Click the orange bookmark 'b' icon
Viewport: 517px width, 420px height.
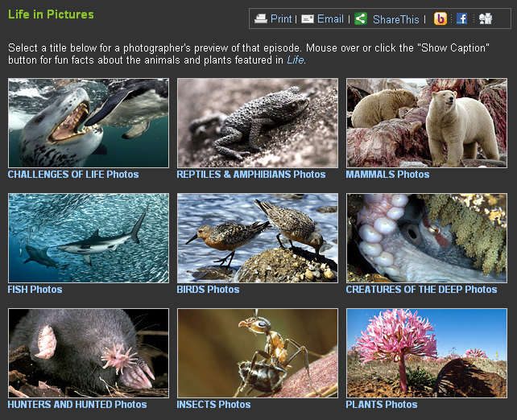tap(440, 19)
